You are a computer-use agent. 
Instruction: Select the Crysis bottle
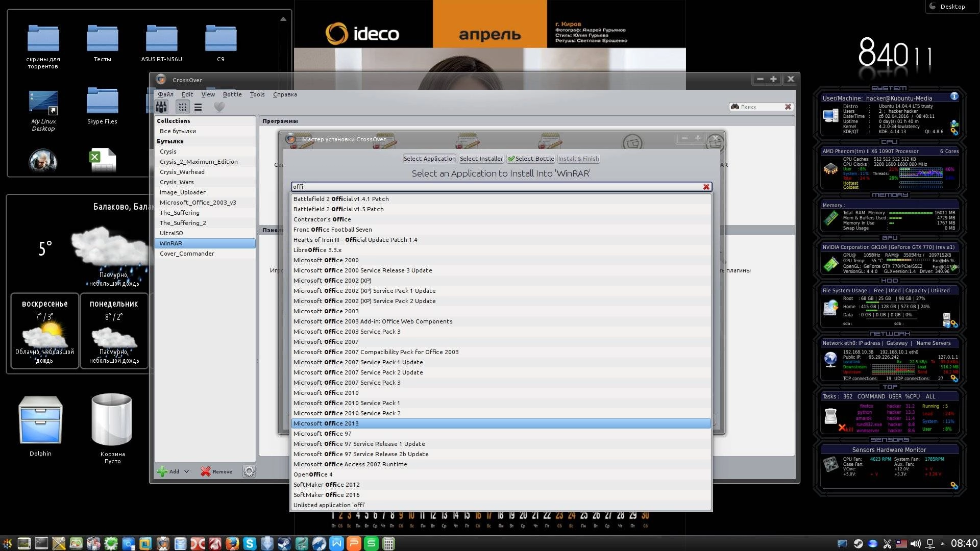pos(205,152)
